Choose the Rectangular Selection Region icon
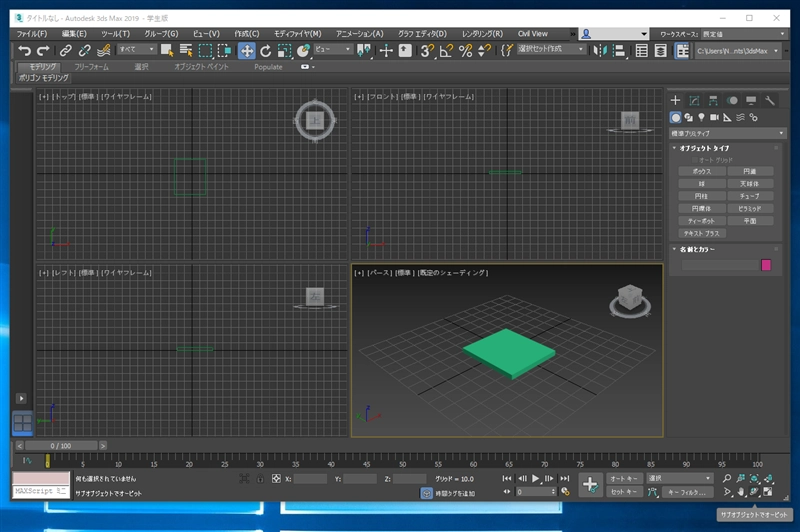 pyautogui.click(x=205, y=50)
